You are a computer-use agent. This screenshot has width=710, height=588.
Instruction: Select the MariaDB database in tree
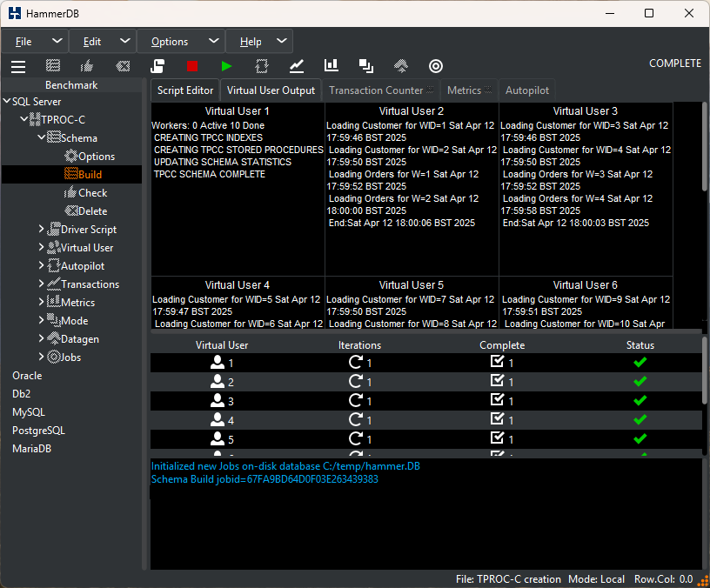[x=31, y=449]
